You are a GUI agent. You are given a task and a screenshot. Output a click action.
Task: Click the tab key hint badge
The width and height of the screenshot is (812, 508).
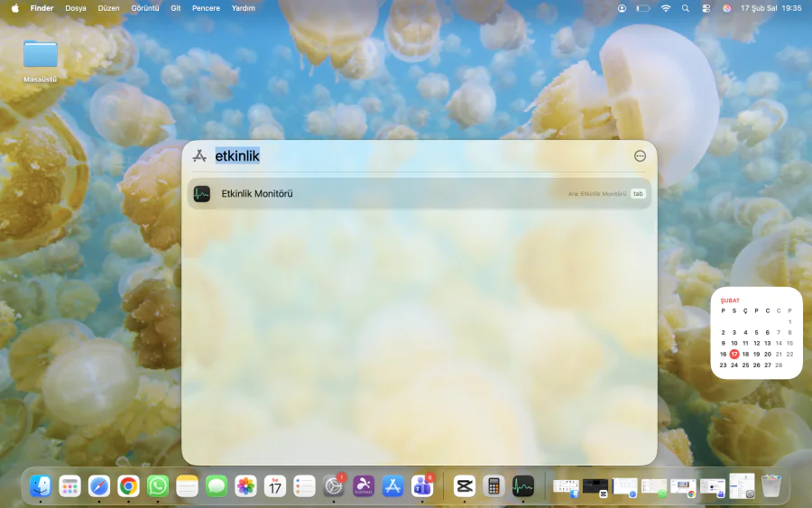tap(638, 194)
